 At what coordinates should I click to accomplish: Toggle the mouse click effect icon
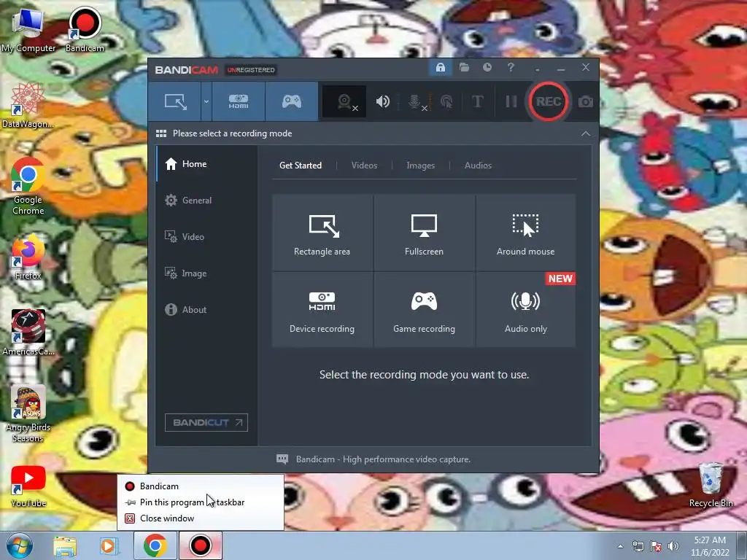pyautogui.click(x=446, y=101)
